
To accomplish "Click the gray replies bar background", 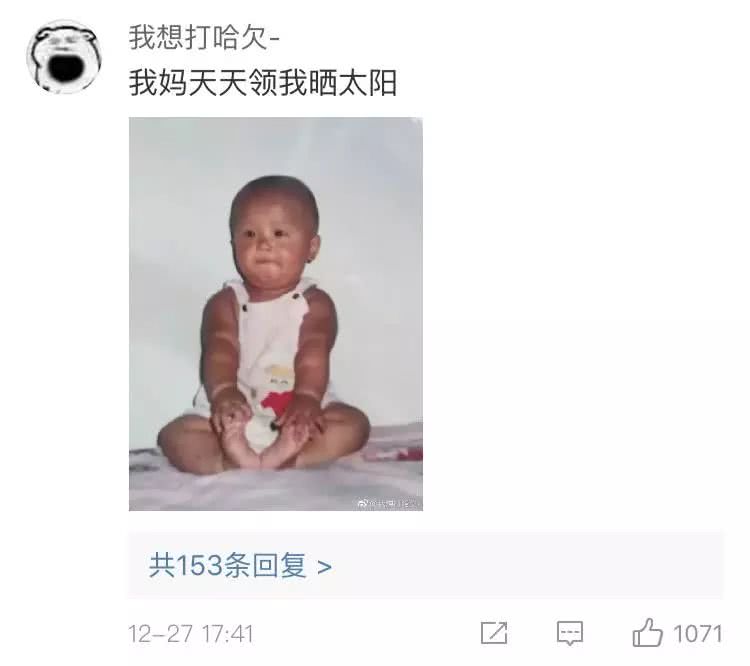I will pos(526,565).
